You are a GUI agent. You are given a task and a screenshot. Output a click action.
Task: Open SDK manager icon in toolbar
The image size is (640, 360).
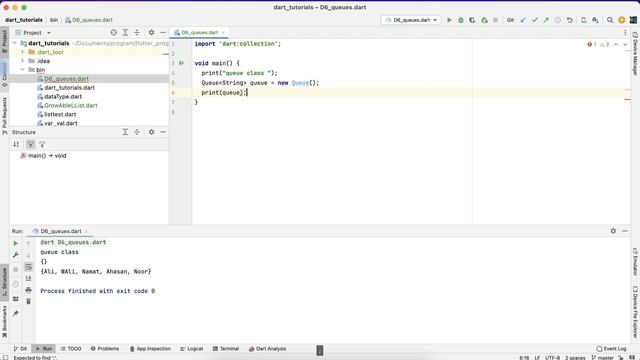tap(596, 20)
